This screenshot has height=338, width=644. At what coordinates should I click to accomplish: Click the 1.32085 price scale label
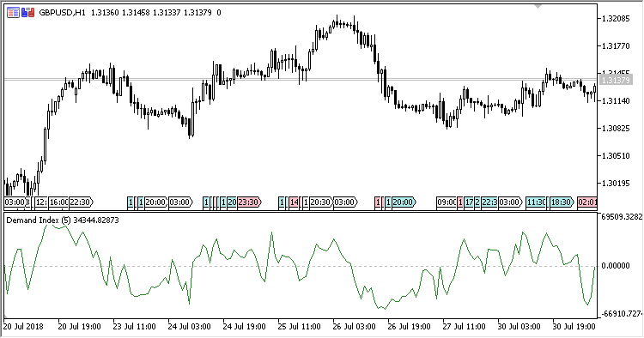click(x=616, y=19)
